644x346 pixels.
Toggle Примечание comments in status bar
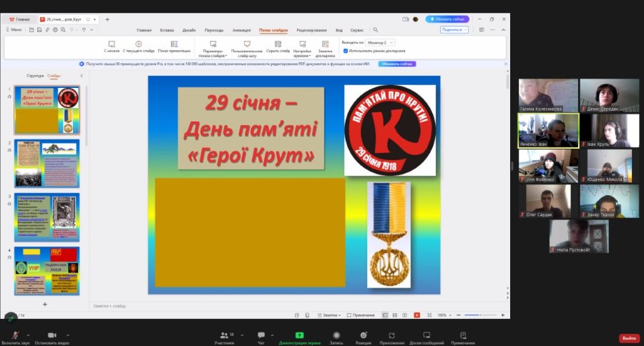click(x=361, y=315)
